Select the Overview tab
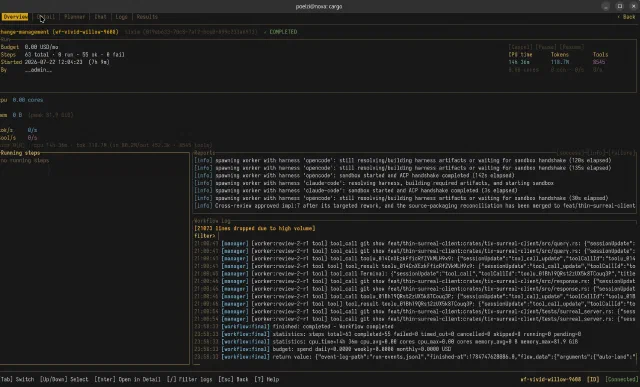Screen dimensions: 640x387 15,17
